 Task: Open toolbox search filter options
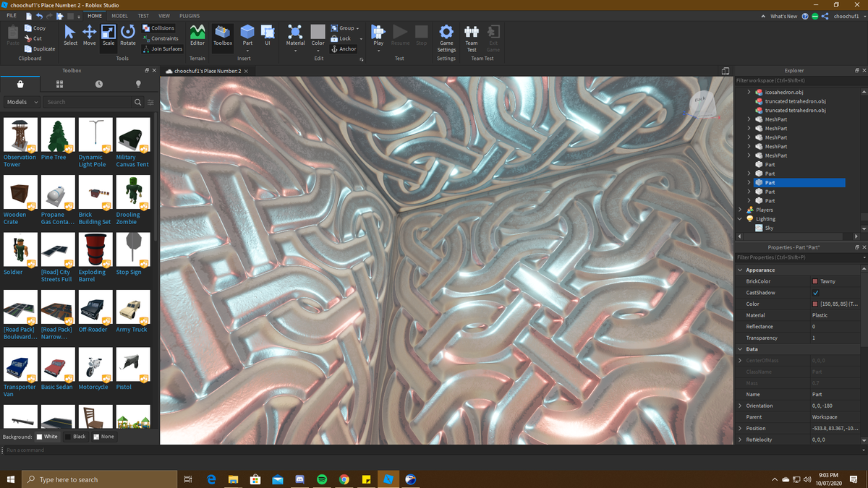150,102
